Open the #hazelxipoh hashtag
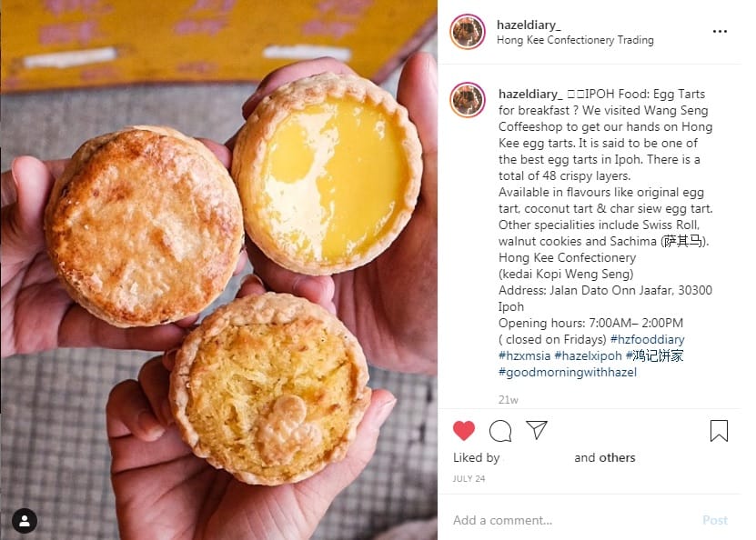 [x=589, y=356]
